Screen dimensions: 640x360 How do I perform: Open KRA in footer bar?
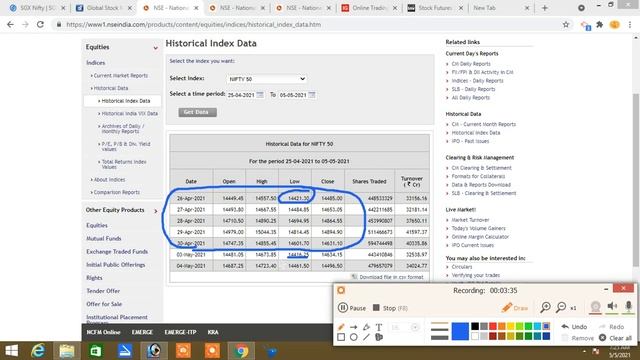[x=213, y=332]
